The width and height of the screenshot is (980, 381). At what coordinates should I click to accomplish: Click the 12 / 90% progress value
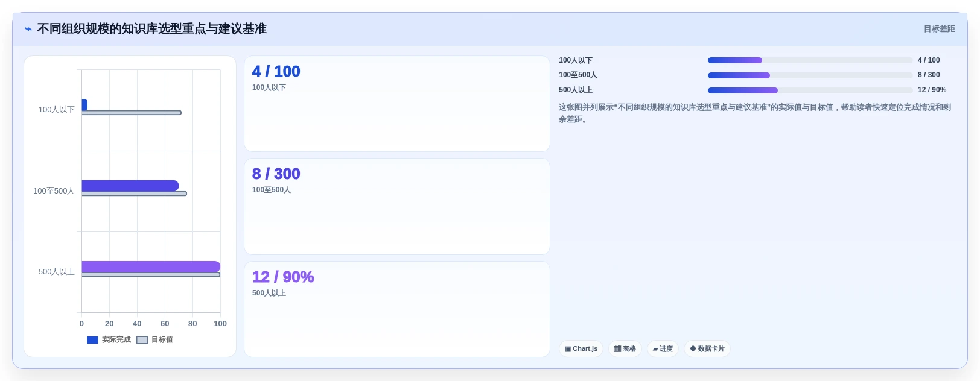(x=932, y=90)
